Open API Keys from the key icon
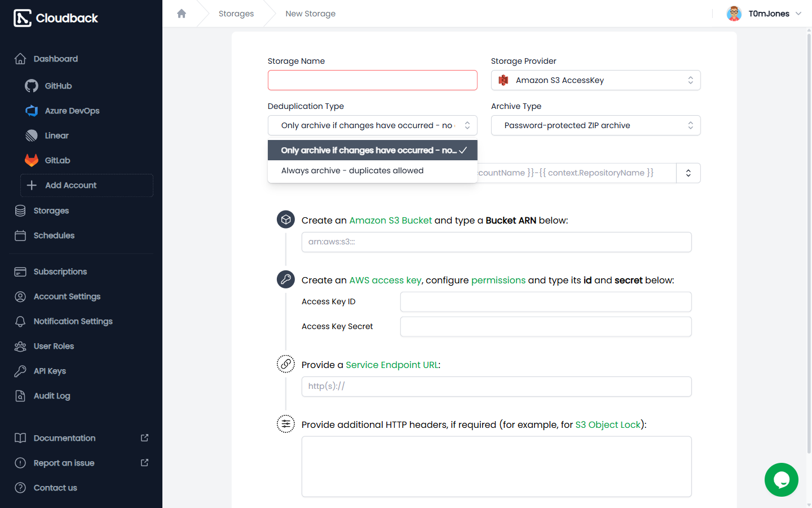 click(x=20, y=371)
